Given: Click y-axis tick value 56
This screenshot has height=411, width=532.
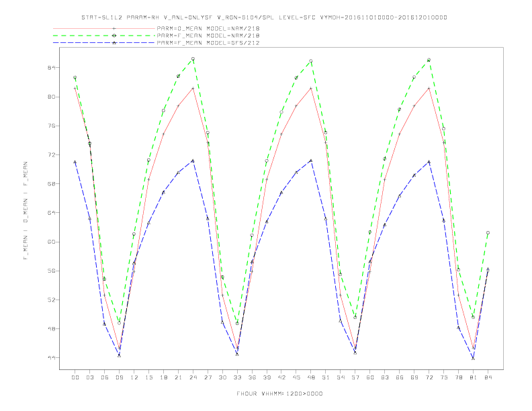Looking at the screenshot, I should [51, 271].
